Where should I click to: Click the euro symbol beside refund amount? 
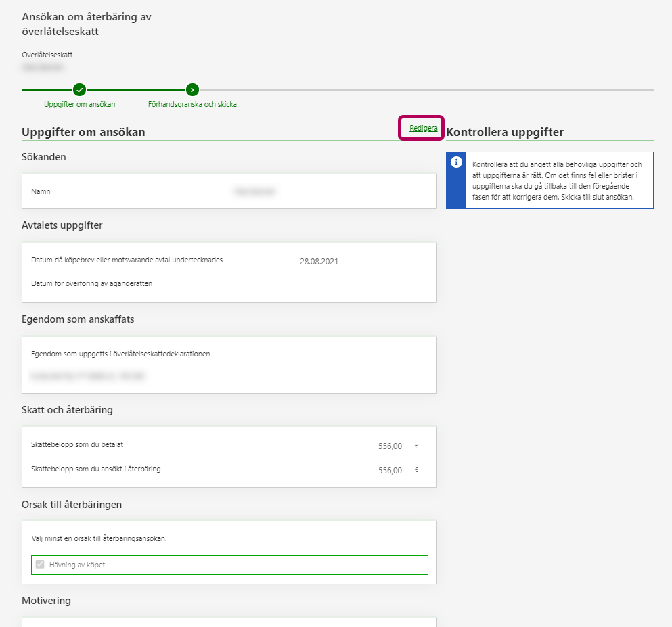click(416, 470)
